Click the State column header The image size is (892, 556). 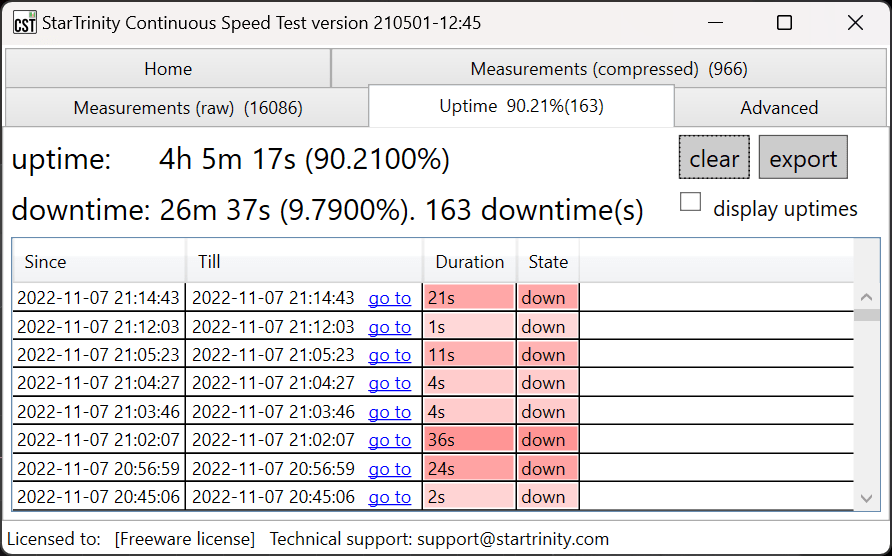tap(548, 262)
